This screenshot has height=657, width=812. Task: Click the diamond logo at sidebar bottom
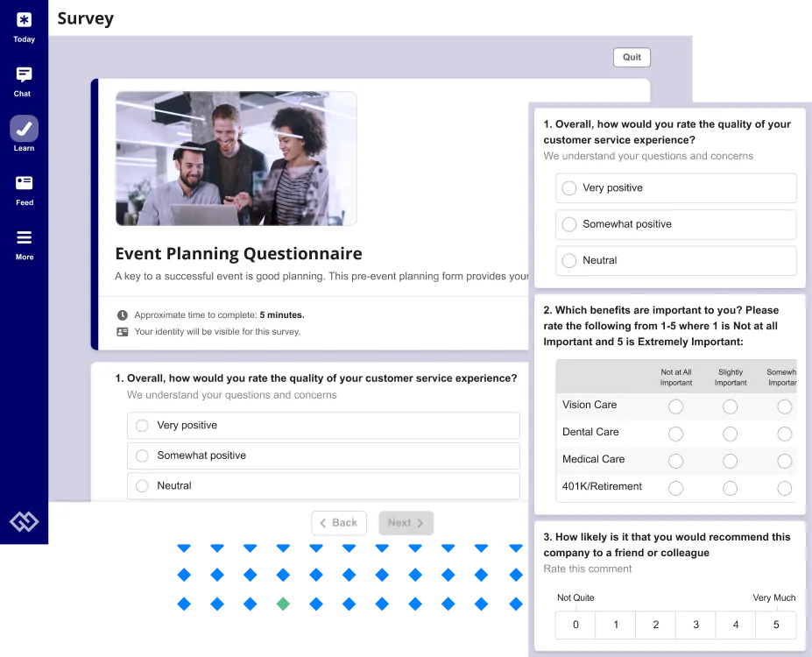(x=24, y=521)
